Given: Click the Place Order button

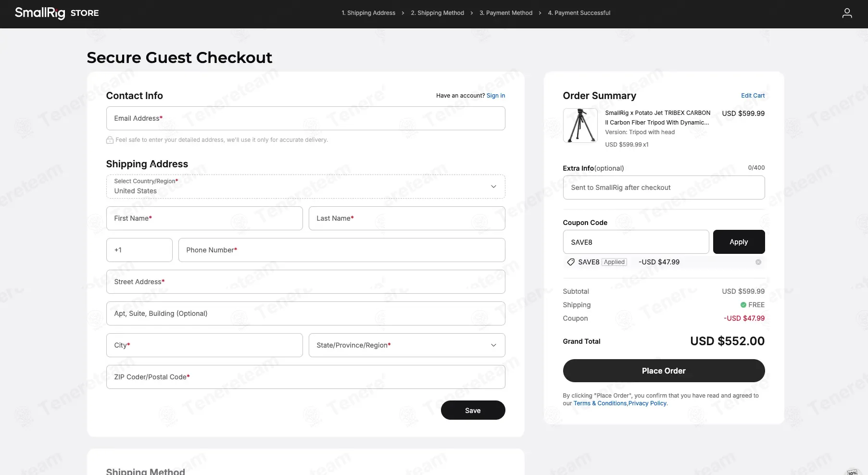Looking at the screenshot, I should coord(664,371).
